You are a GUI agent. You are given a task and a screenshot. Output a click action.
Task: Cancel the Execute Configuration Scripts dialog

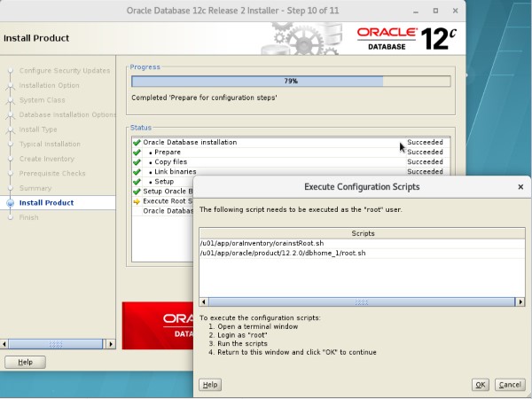click(510, 385)
